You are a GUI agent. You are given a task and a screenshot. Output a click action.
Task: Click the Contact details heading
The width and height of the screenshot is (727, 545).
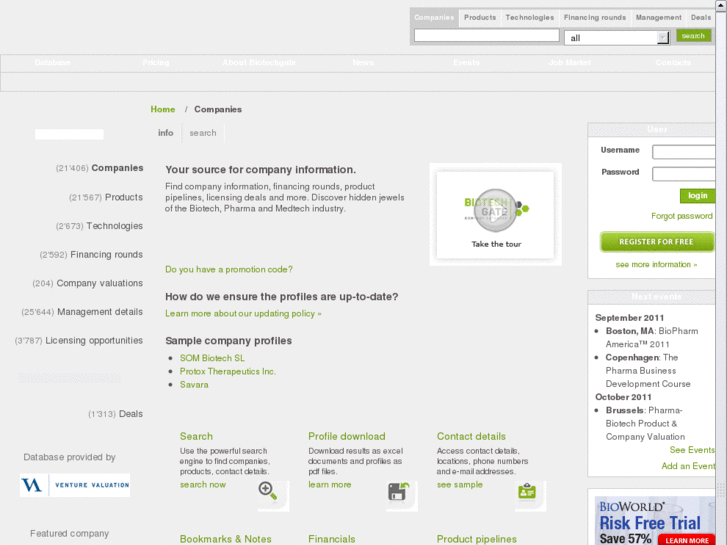[471, 436]
